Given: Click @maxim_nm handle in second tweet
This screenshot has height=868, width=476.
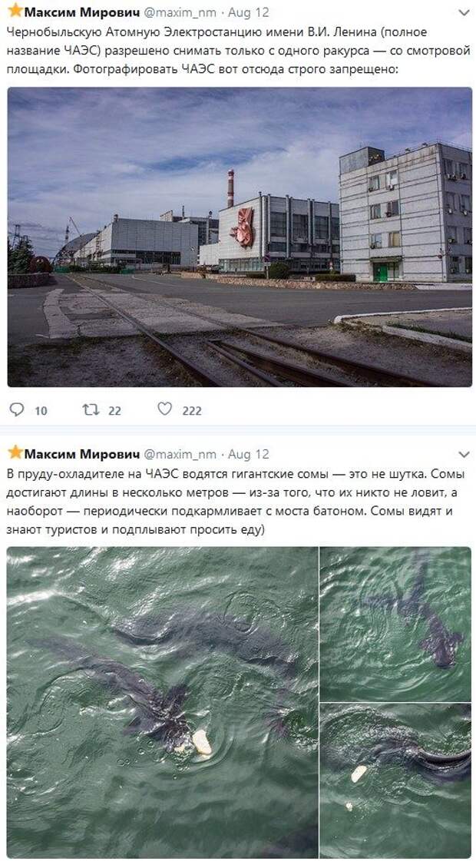Looking at the screenshot, I should point(180,455).
